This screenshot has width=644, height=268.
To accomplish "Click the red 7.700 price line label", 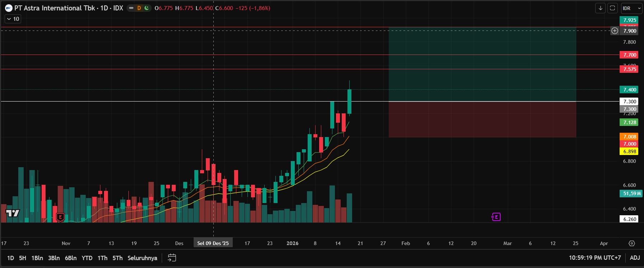I will (629, 55).
